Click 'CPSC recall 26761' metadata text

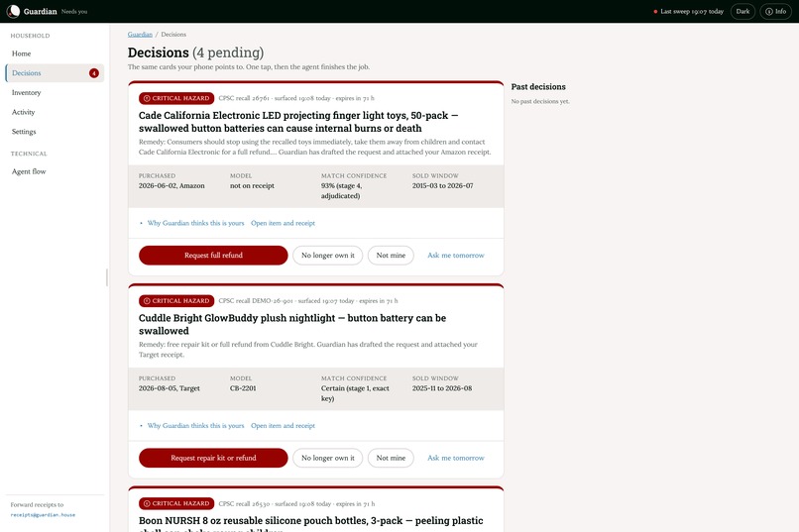click(244, 98)
